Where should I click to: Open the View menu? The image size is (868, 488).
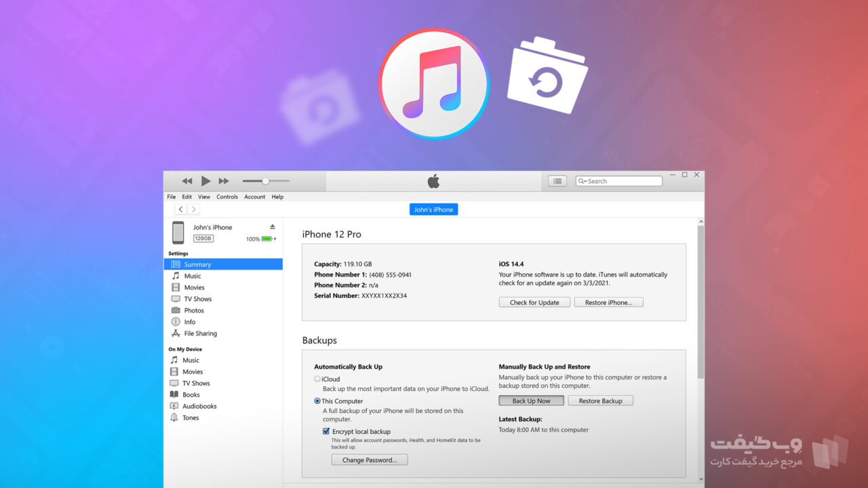(x=204, y=197)
